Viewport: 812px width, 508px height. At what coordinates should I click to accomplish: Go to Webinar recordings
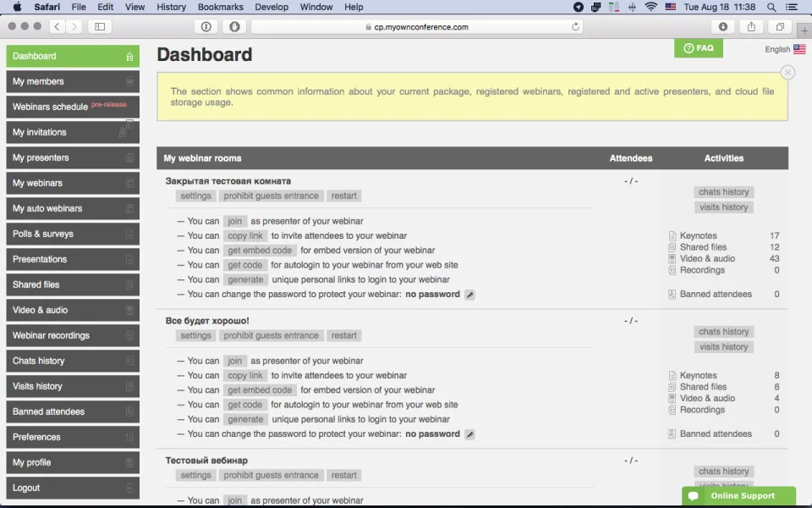point(73,335)
